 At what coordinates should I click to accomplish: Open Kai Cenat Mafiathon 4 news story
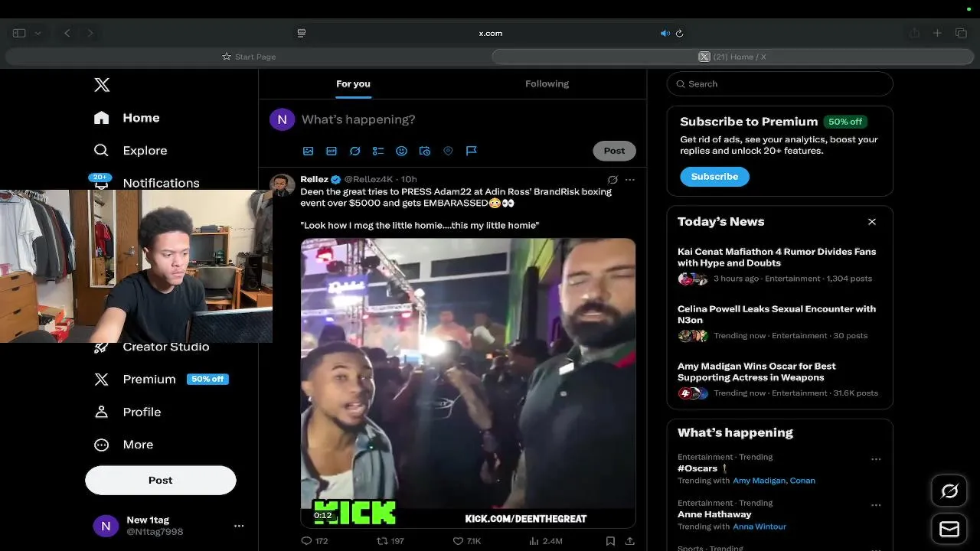pyautogui.click(x=779, y=265)
